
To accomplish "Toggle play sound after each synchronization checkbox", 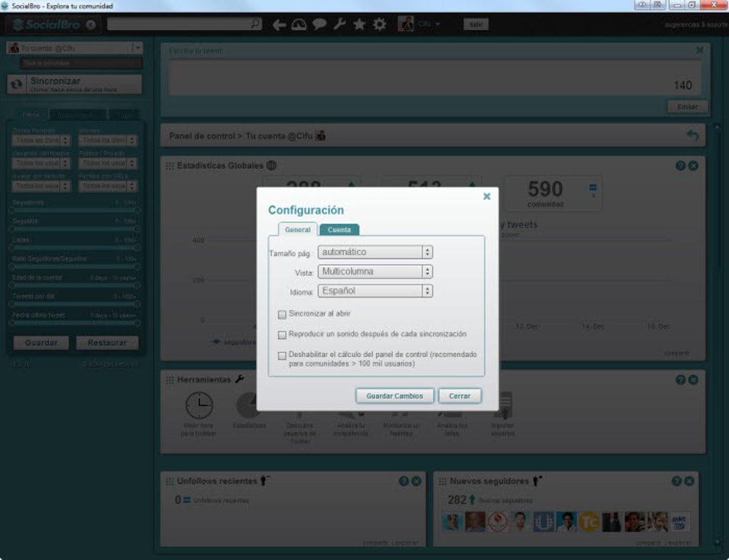I will click(282, 334).
